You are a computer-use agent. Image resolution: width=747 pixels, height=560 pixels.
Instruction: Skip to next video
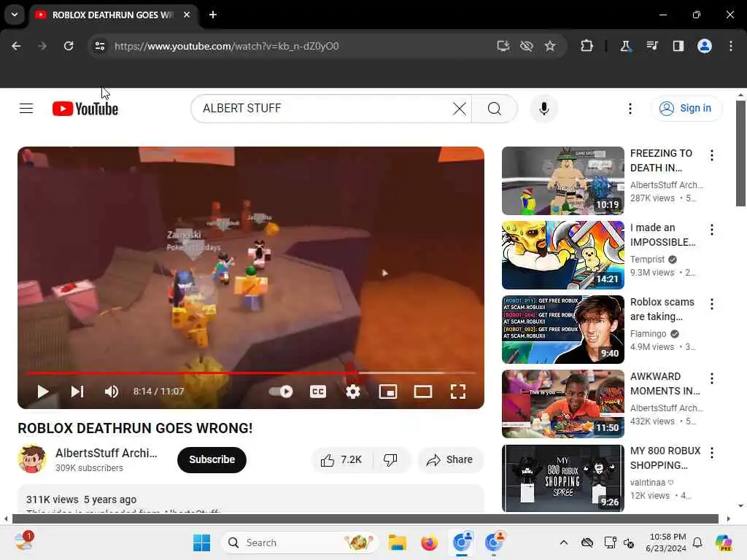coord(77,392)
